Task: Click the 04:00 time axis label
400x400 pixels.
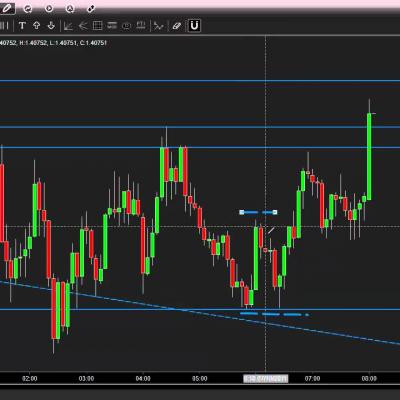Action: [x=143, y=379]
